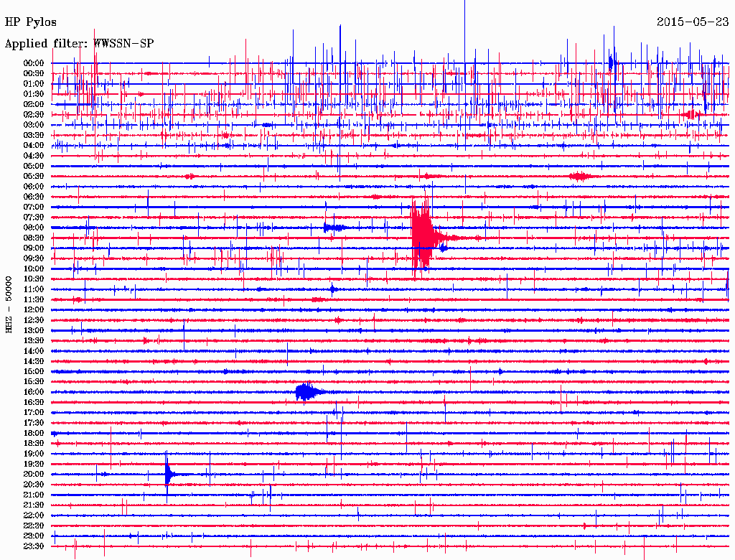735x560 pixels.
Task: Select the 22:00 time label
Action: point(34,516)
